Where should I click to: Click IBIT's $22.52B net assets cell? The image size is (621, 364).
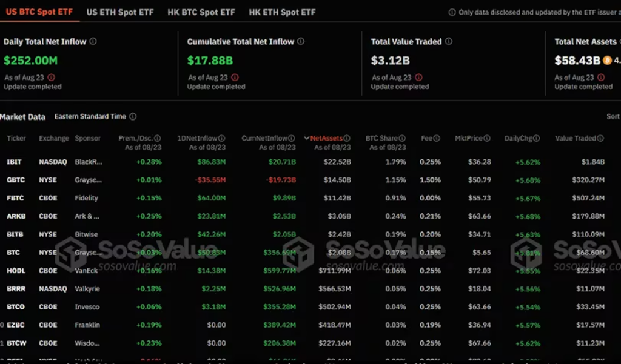[x=337, y=162]
